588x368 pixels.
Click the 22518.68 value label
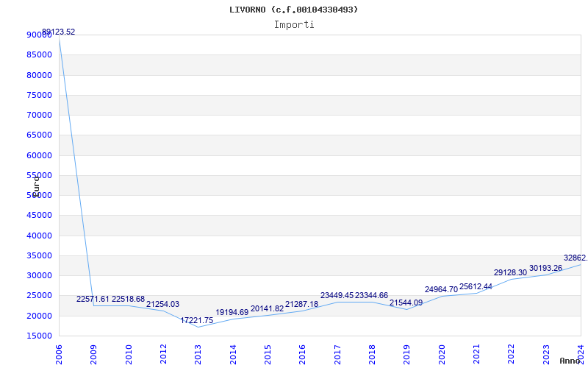pos(128,300)
